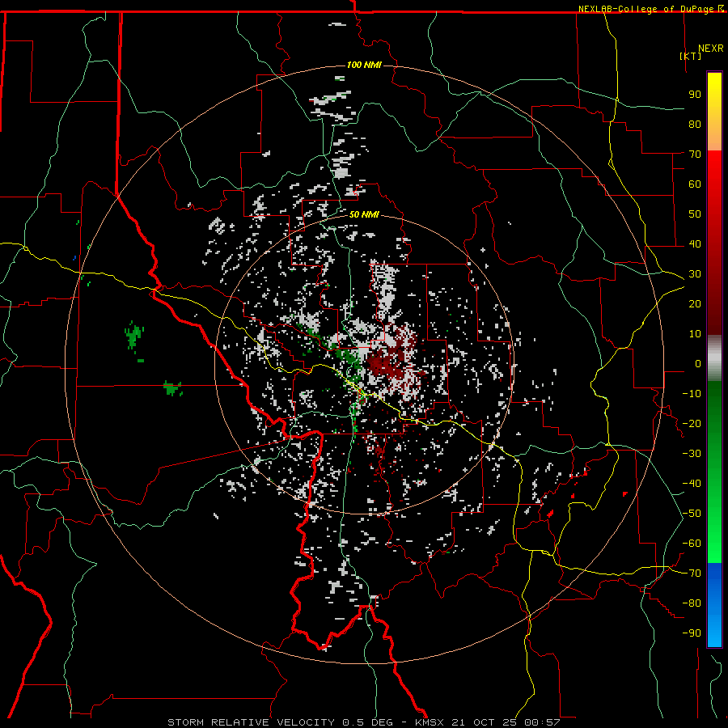Select the positive 90 knot scale label

(695, 95)
